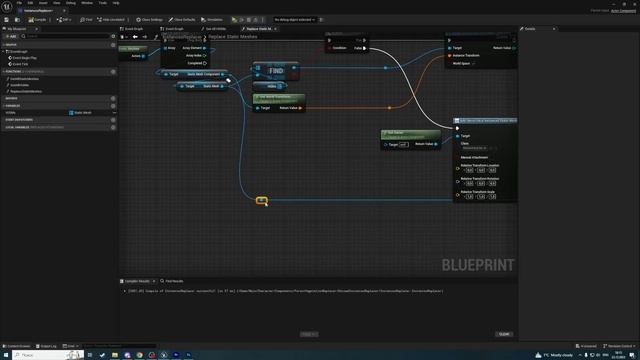Click the Clear button in Compiler Results

tap(504, 334)
